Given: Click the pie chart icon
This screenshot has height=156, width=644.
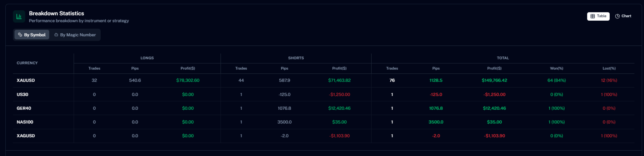Looking at the screenshot, I should click(617, 16).
